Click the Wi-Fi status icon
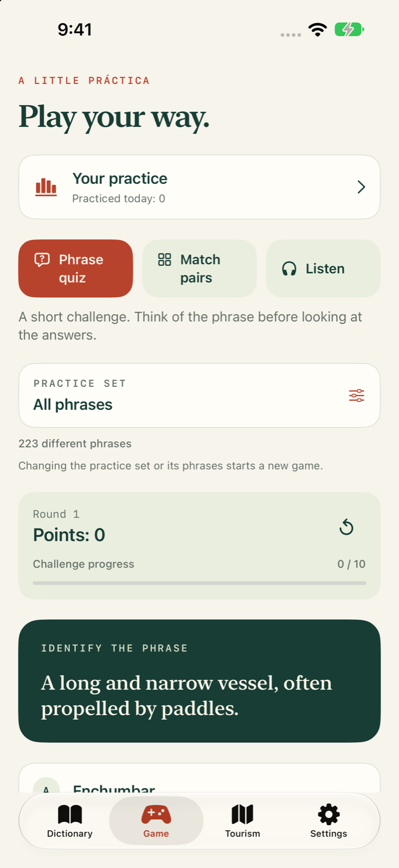 pyautogui.click(x=318, y=29)
